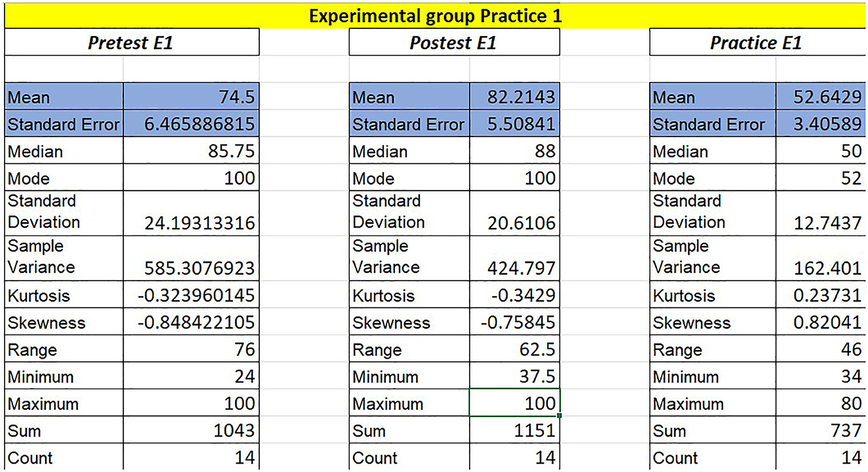The height and width of the screenshot is (472, 868).
Task: Select the highlighted Postest maximum cell 100
Action: 514,403
